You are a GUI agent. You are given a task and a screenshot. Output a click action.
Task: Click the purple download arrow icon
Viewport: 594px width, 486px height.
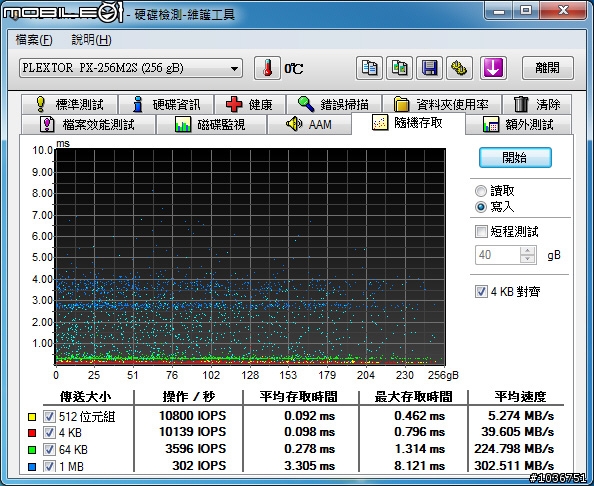click(x=493, y=68)
